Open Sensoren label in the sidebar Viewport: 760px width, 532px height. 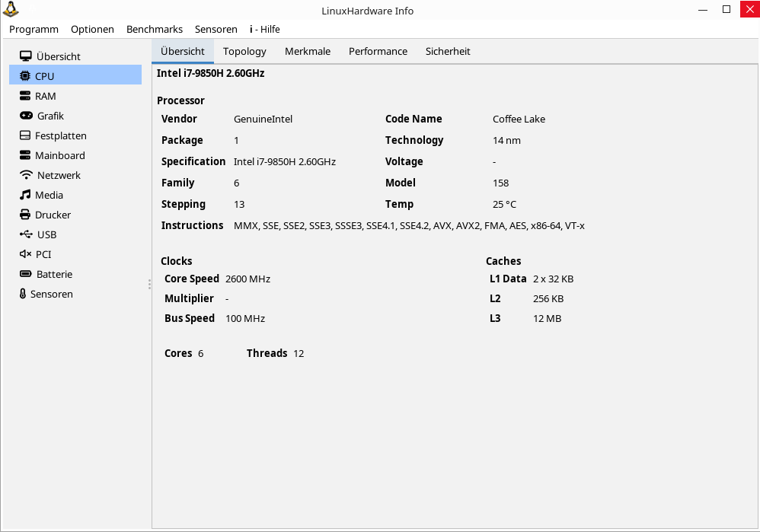(52, 294)
